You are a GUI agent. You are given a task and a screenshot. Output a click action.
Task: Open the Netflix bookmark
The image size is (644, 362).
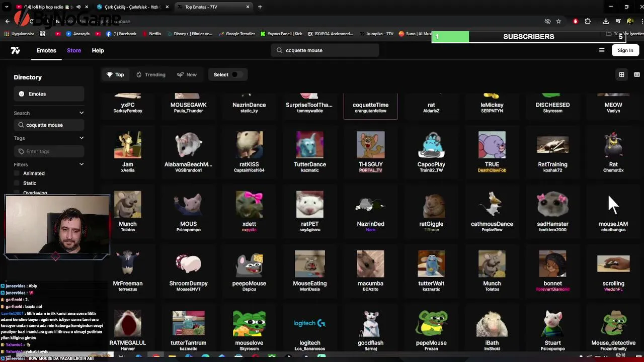pyautogui.click(x=151, y=34)
